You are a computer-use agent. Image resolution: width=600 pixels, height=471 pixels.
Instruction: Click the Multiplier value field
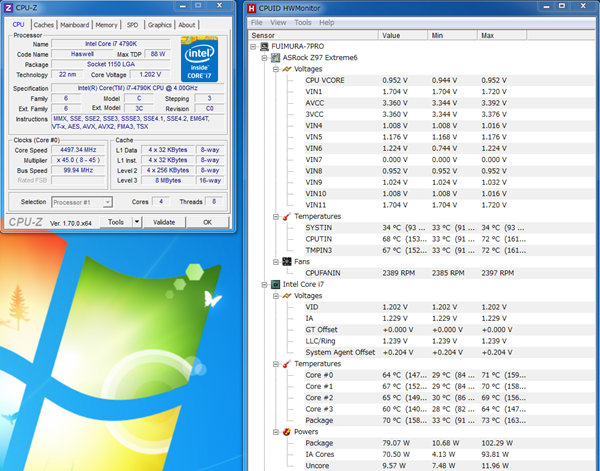(x=78, y=160)
